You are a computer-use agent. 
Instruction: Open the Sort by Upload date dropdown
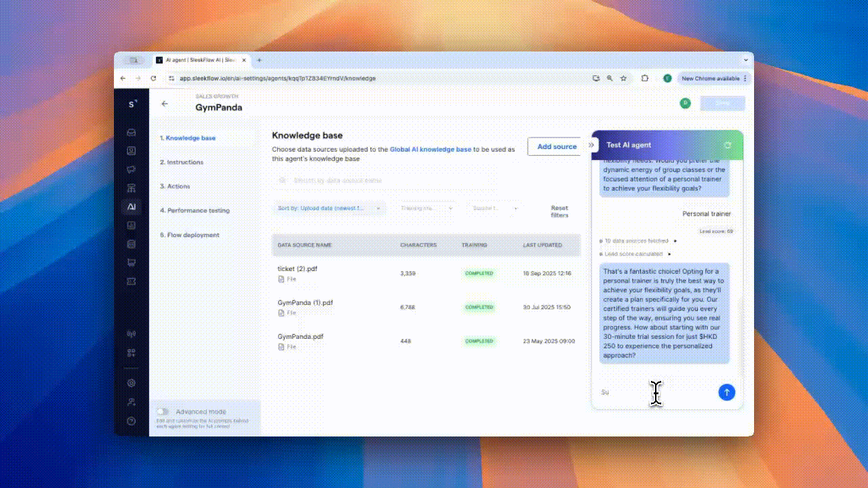coord(330,208)
